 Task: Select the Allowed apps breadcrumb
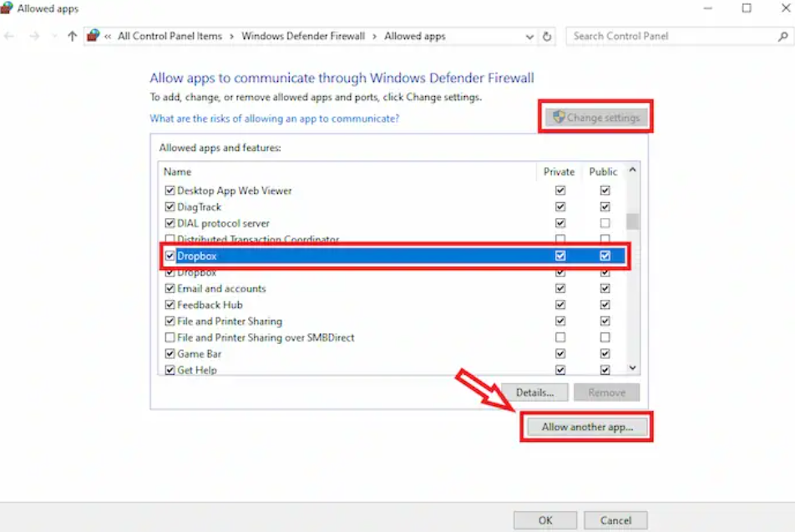(415, 36)
